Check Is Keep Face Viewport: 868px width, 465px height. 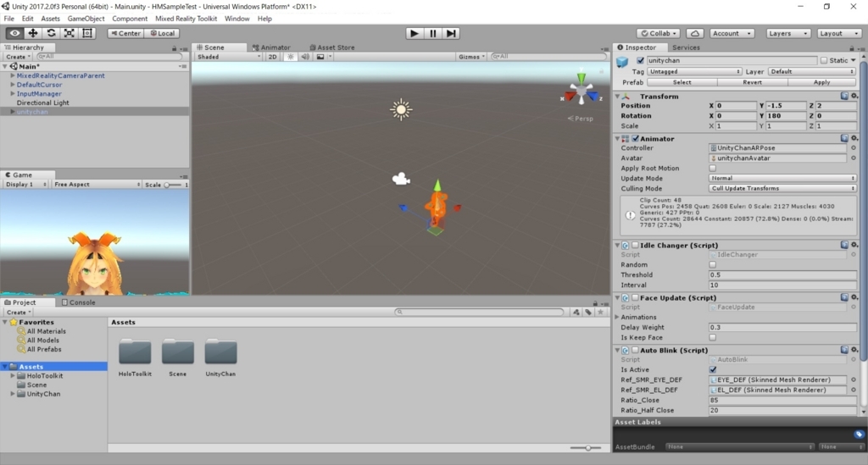713,337
